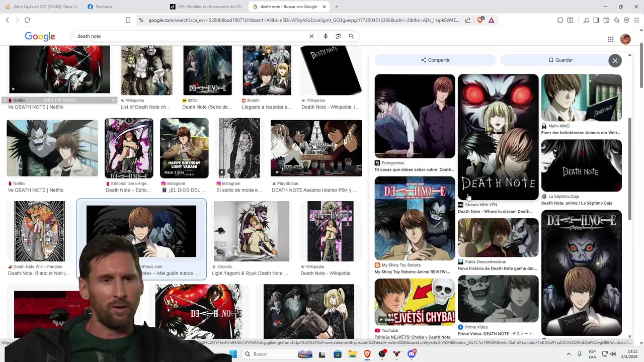This screenshot has width=644, height=362.
Task: Focus the Google search field containing death note
Action: pyautogui.click(x=191, y=36)
